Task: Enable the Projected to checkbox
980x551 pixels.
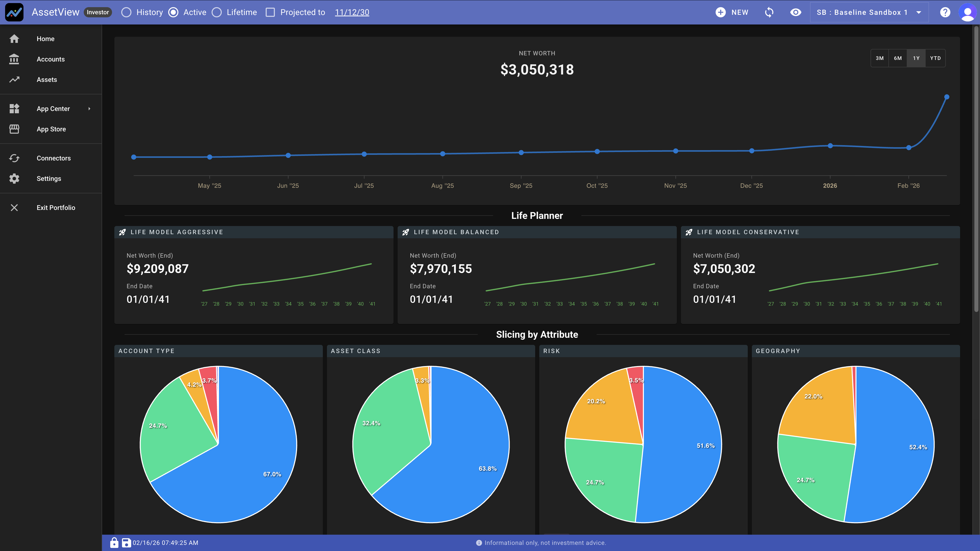Action: (270, 12)
